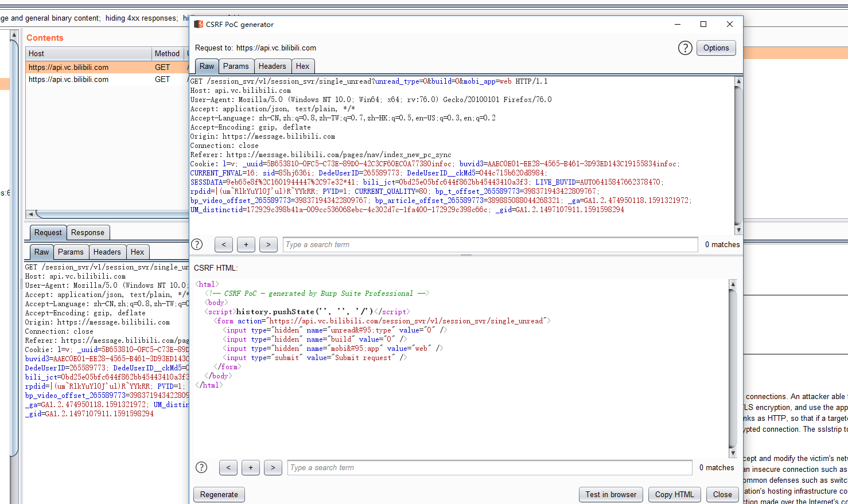Click down arrow of request pane scrollbar

[x=738, y=230]
